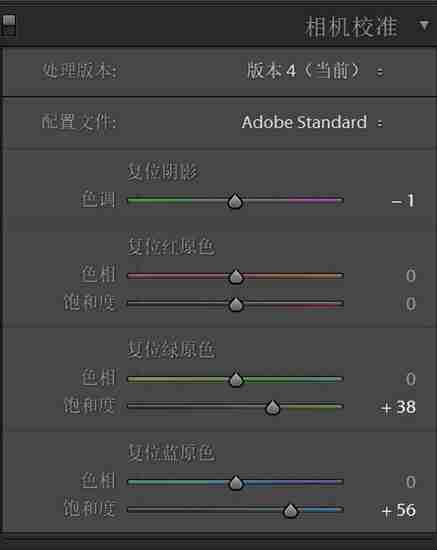Viewport: 437px width, 550px height.
Task: Toggle the Camera Calibration panel switch
Action: coord(8,25)
